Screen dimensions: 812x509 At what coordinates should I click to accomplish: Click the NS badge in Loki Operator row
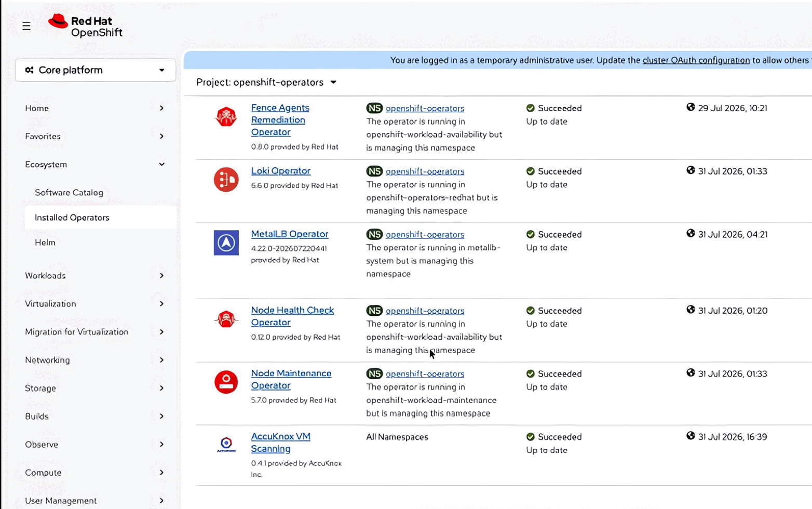pos(374,171)
